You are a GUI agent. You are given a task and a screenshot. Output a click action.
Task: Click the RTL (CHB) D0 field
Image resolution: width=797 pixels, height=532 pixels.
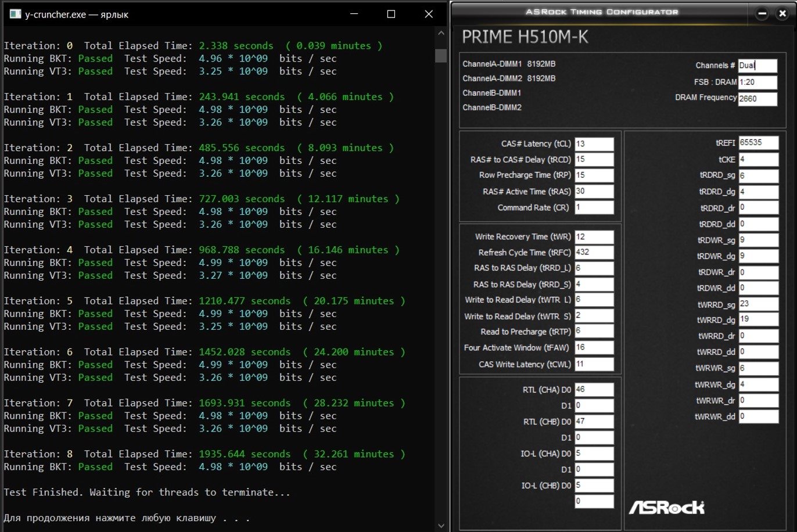594,422
